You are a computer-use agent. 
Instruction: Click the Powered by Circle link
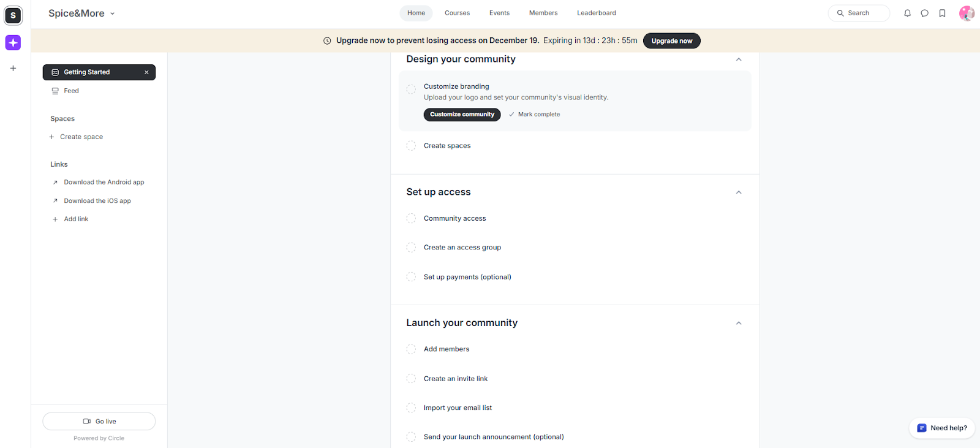point(99,438)
